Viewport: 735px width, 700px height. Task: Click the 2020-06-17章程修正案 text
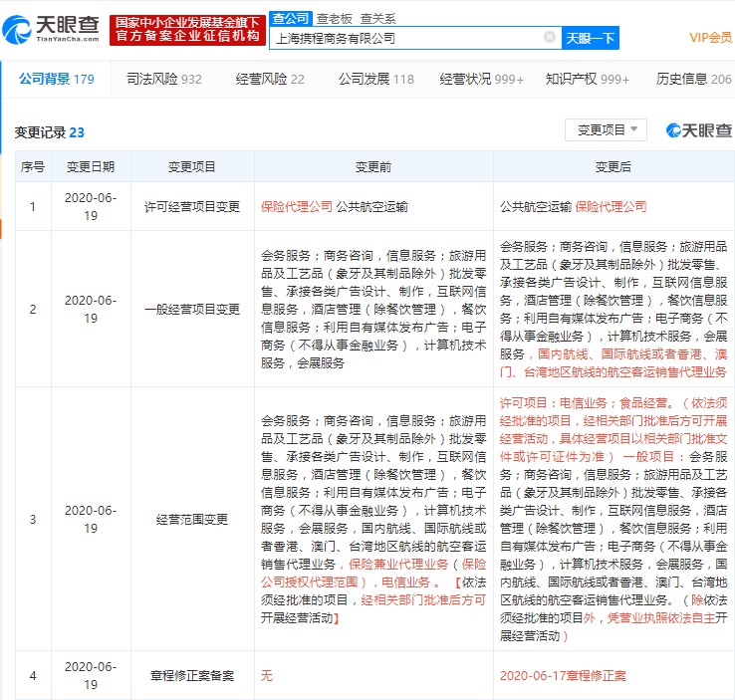coord(563,676)
